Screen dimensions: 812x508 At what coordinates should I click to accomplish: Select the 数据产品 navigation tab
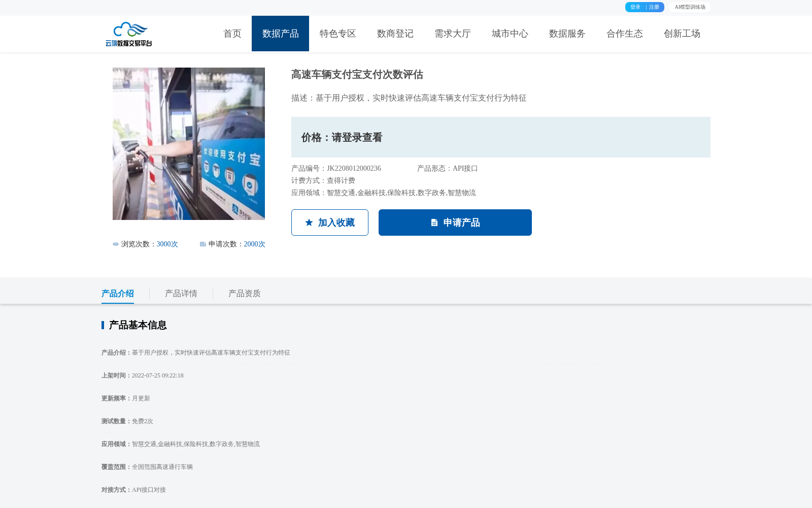coord(280,34)
